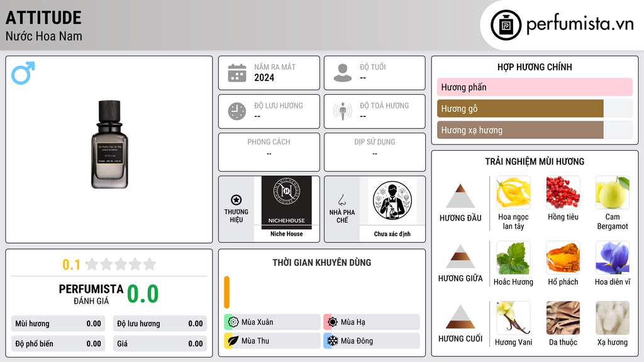Click the Niche House brand name
644x362 pixels.
tap(287, 234)
